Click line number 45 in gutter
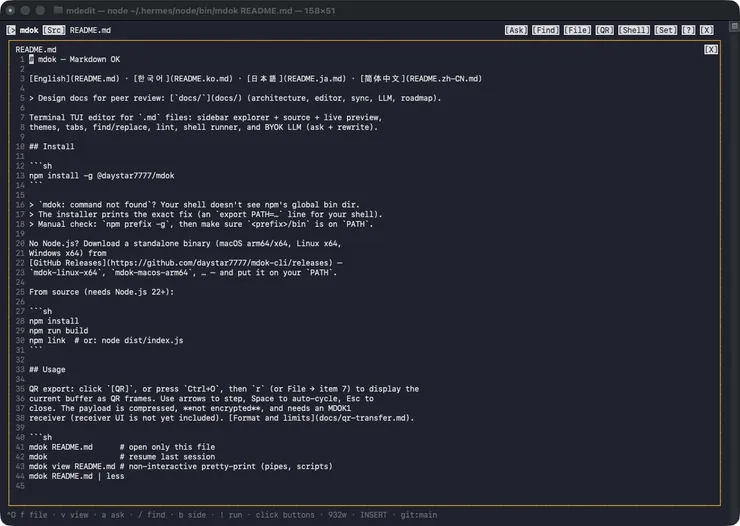The height and width of the screenshot is (526, 740). point(20,486)
